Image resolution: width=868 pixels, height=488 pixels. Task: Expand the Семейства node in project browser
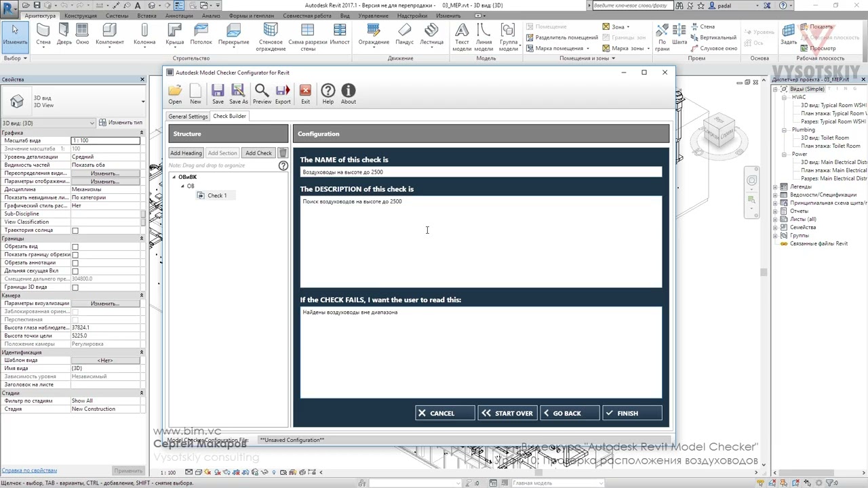pyautogui.click(x=775, y=227)
